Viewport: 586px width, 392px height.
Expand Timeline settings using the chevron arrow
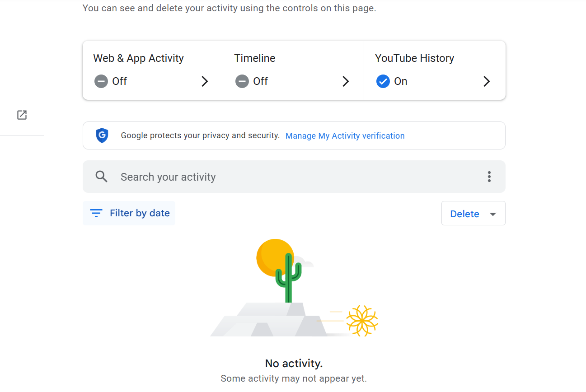(346, 81)
